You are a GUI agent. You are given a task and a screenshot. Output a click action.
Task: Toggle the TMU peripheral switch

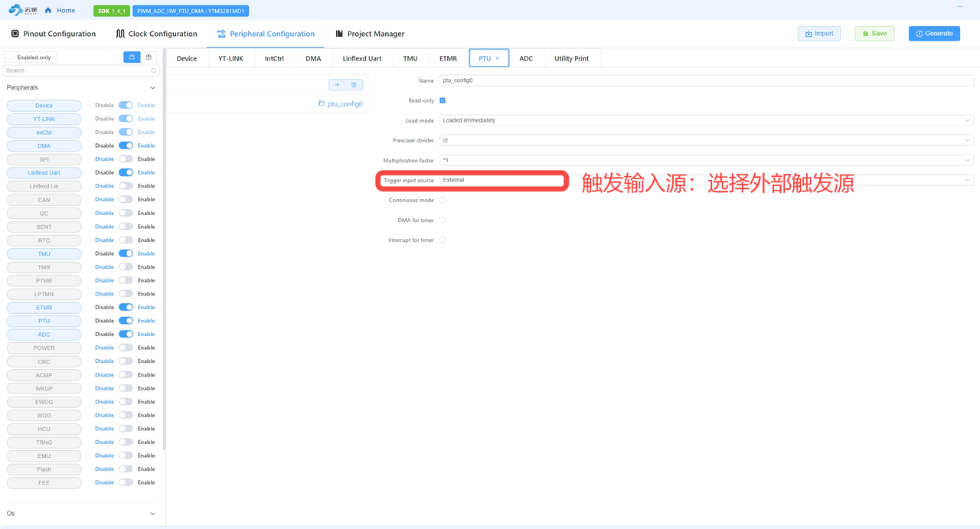[126, 253]
